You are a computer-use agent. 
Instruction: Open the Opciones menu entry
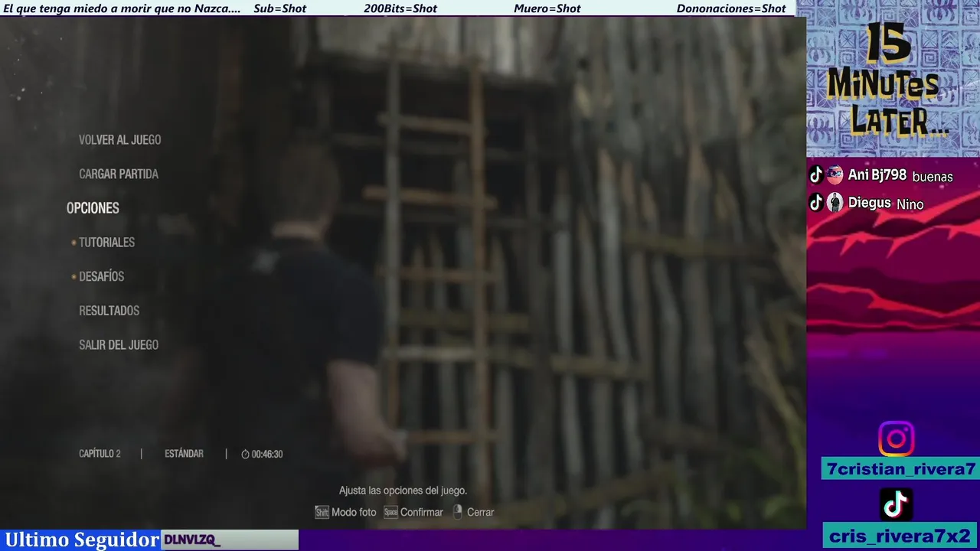point(93,208)
